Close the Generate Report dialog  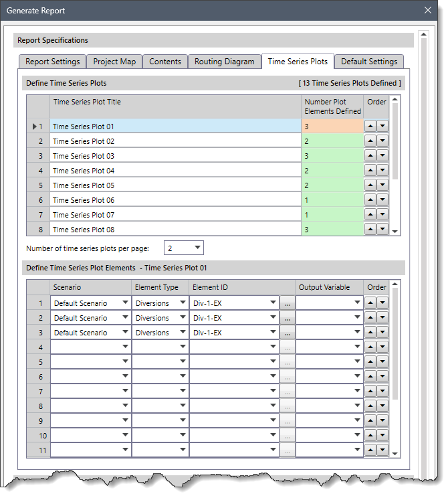click(x=428, y=11)
